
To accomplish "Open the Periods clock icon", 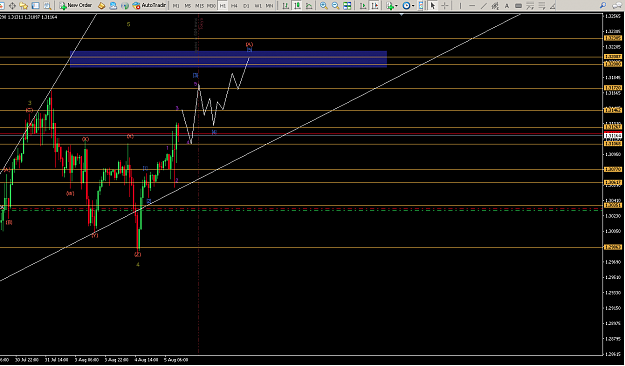I will coord(406,6).
